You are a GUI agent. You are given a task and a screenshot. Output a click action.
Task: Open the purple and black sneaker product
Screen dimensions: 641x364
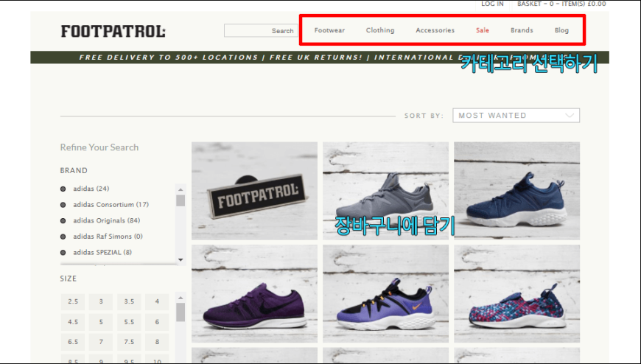(385, 294)
